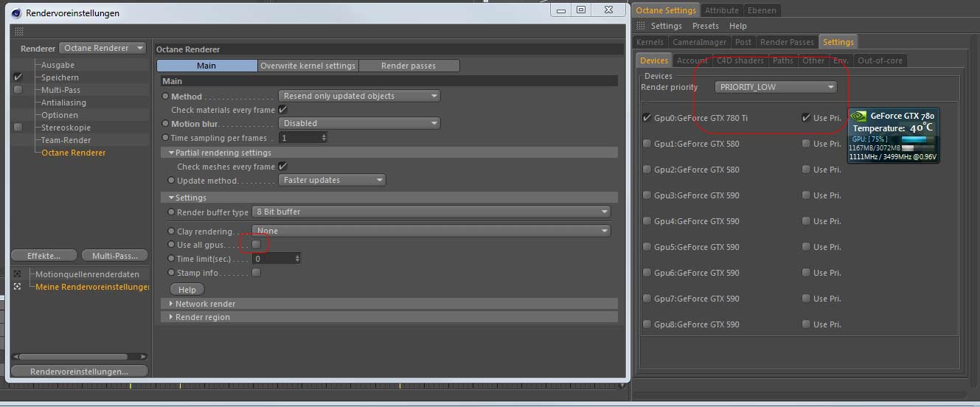Open the Render priority PRIORITY_LOW dropdown
Image resolution: width=980 pixels, height=407 pixels.
(x=776, y=87)
